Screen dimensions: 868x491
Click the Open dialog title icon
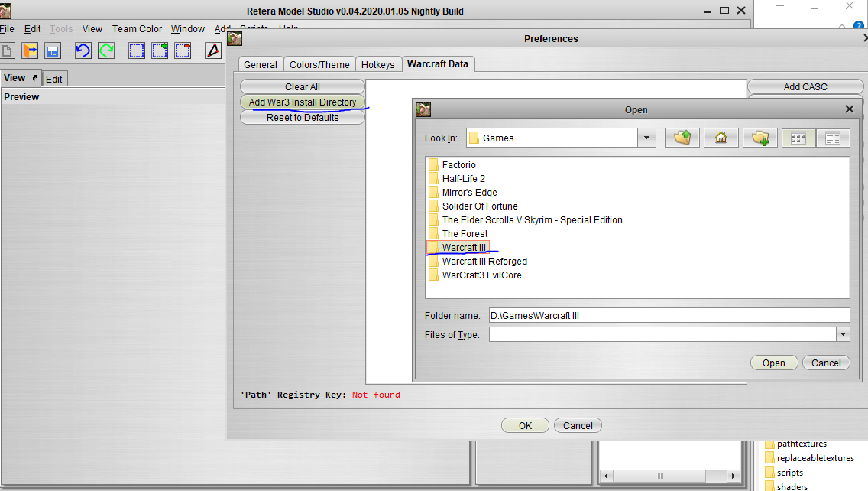pos(423,109)
